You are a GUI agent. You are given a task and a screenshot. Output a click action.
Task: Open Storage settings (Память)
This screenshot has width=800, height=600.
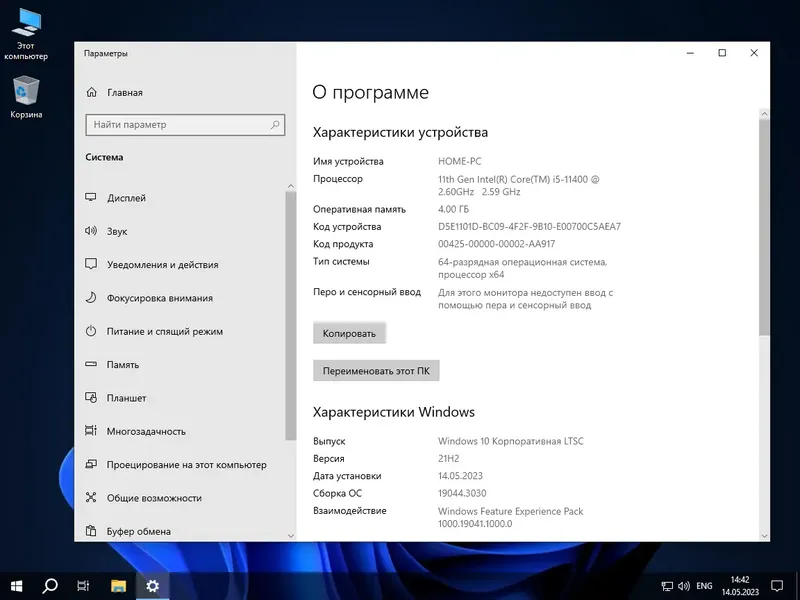point(125,364)
